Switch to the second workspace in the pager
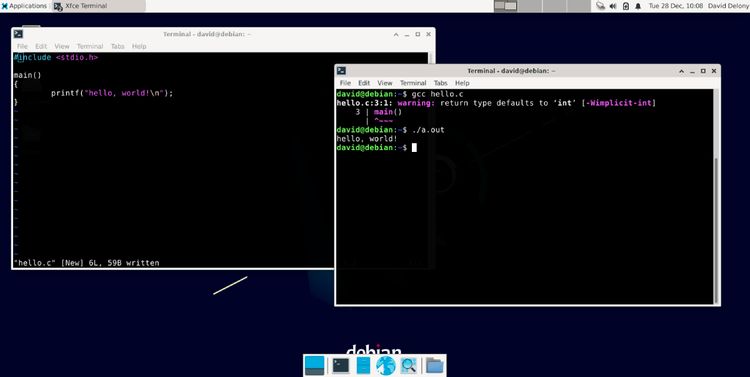This screenshot has height=377, width=750. click(530, 6)
